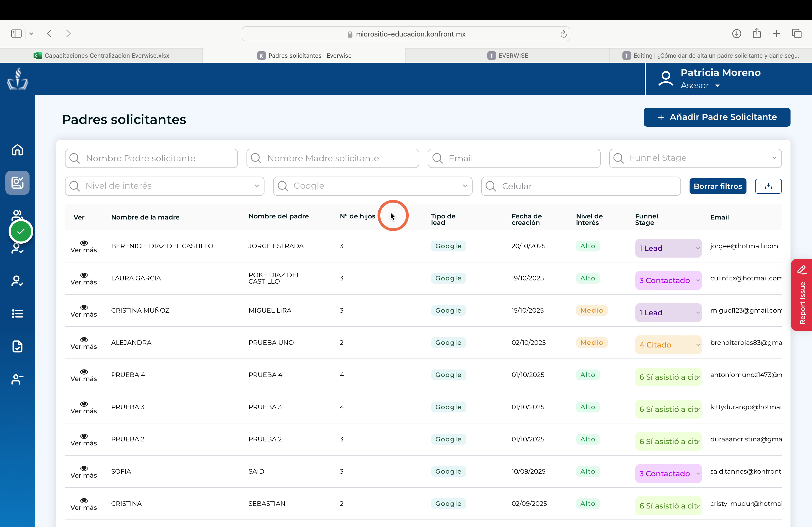The height and width of the screenshot is (527, 812).
Task: Open the 4 Citado stage dropdown
Action: (x=668, y=345)
